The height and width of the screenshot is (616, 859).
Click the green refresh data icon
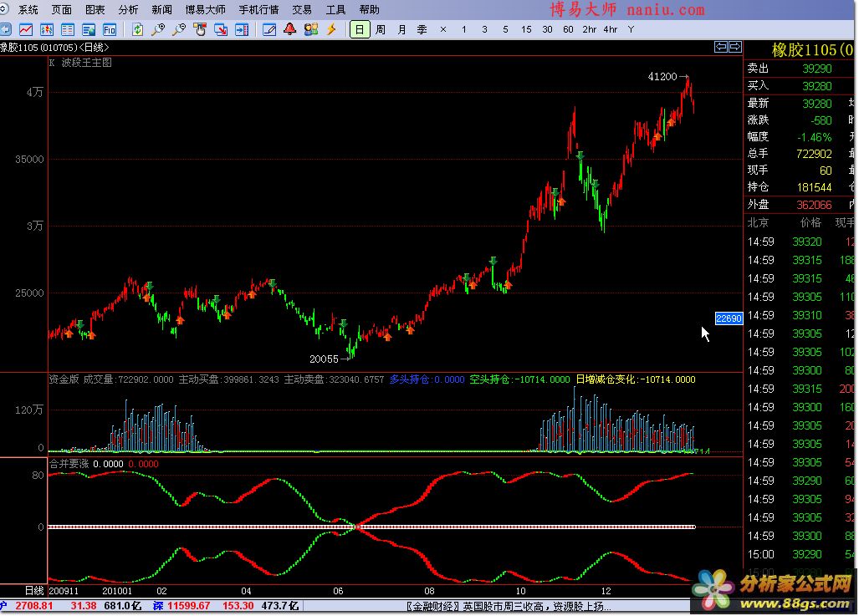137,29
